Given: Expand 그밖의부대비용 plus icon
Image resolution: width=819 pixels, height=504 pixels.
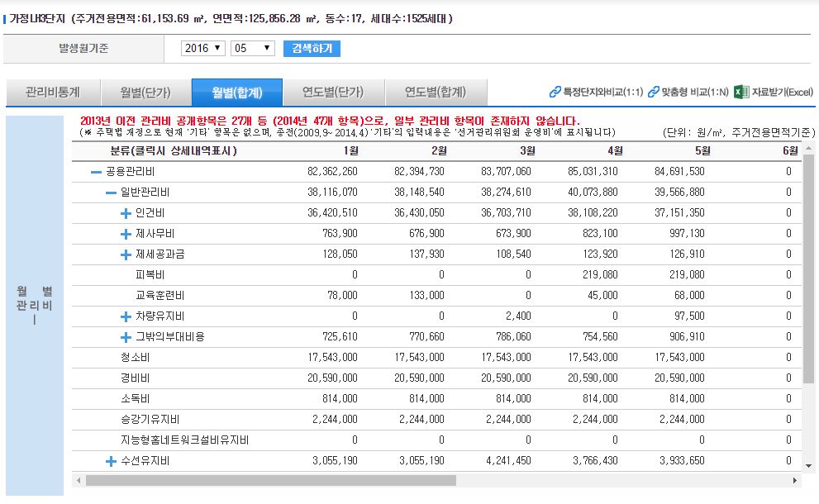Looking at the screenshot, I should [x=126, y=337].
